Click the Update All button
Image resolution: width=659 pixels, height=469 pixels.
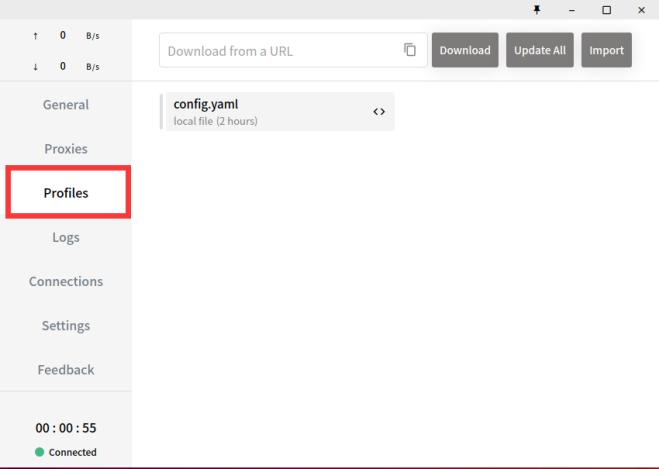[540, 50]
